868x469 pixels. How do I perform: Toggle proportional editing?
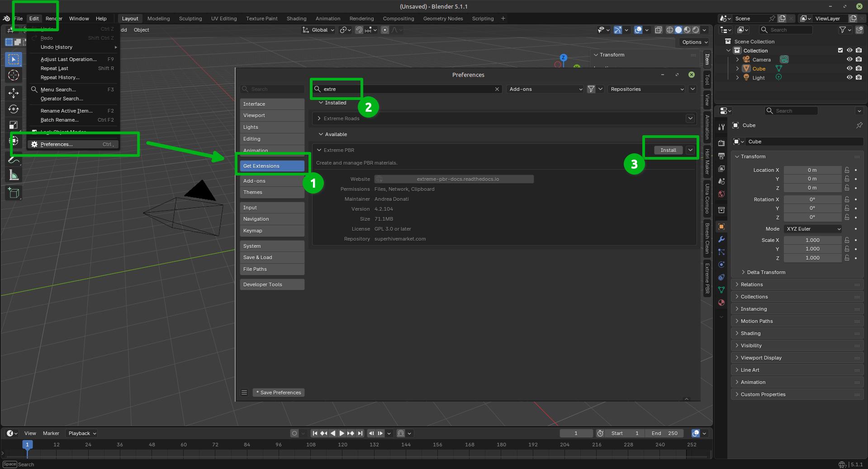(x=385, y=30)
